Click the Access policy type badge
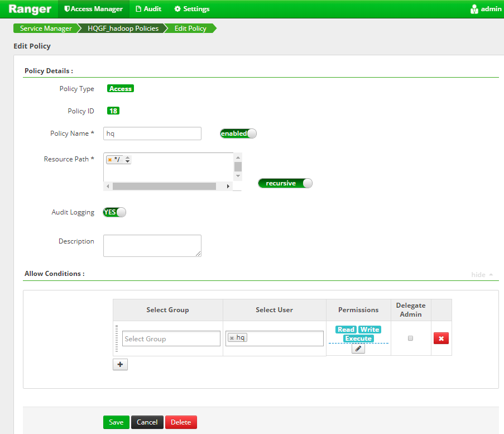Screen dimensions: 504x434 click(121, 88)
